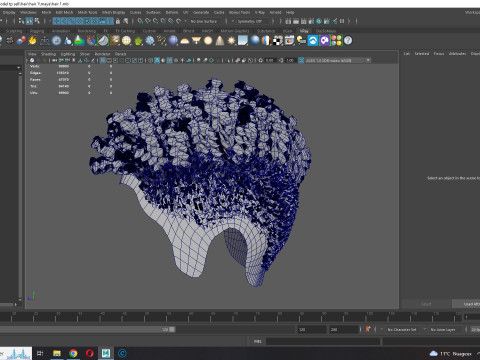Open the V-Ray frame buffer shelf icon
This screenshot has width=480, height=360.
coord(289,41)
